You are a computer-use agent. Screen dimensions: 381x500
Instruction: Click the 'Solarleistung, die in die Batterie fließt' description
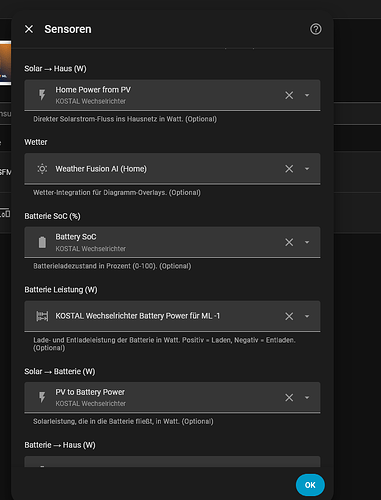coord(123,421)
